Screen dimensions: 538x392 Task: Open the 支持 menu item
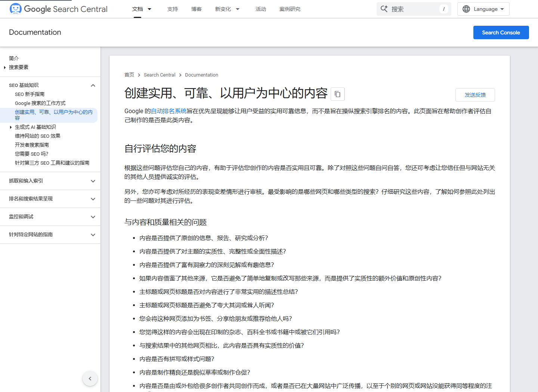tap(173, 9)
